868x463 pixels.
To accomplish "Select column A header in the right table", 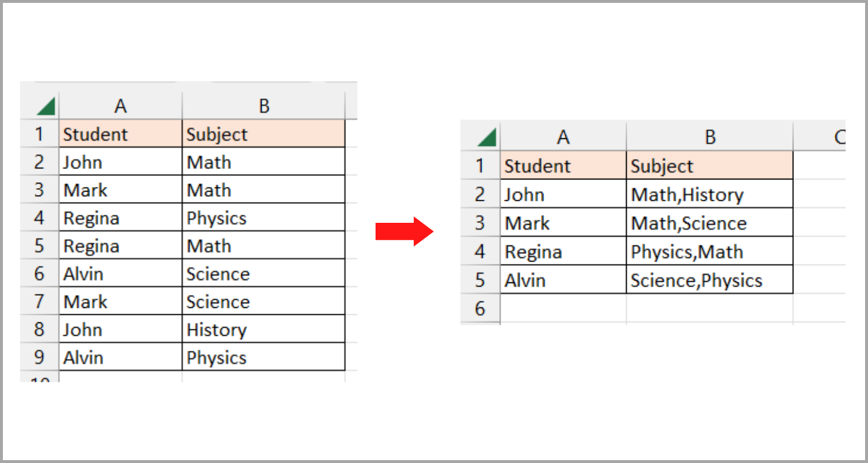I will (x=563, y=137).
